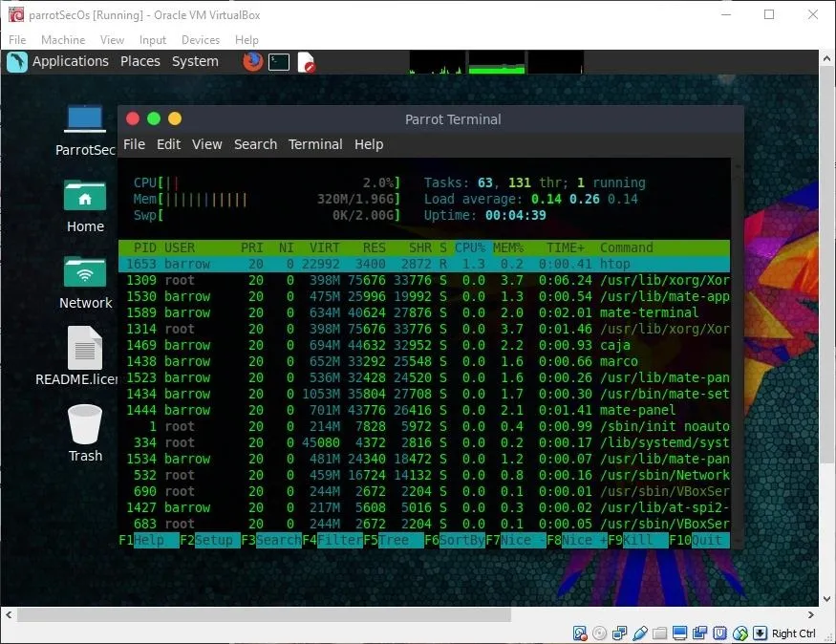
Task: Open the VirtualBox Machine menu
Action: [x=63, y=40]
